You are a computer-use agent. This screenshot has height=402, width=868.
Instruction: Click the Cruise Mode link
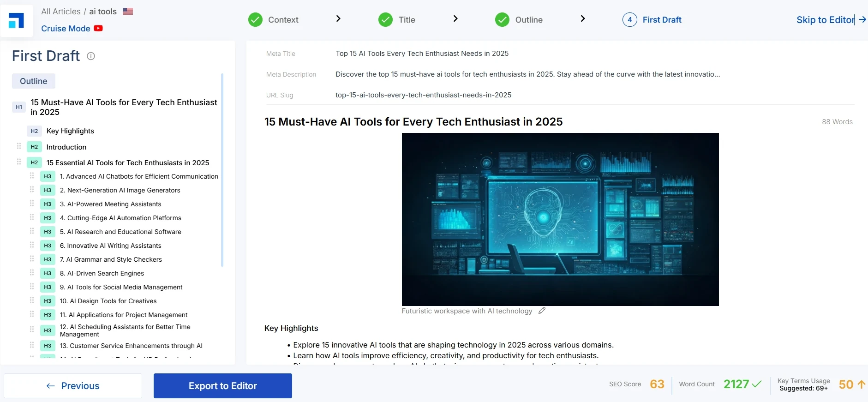point(66,29)
